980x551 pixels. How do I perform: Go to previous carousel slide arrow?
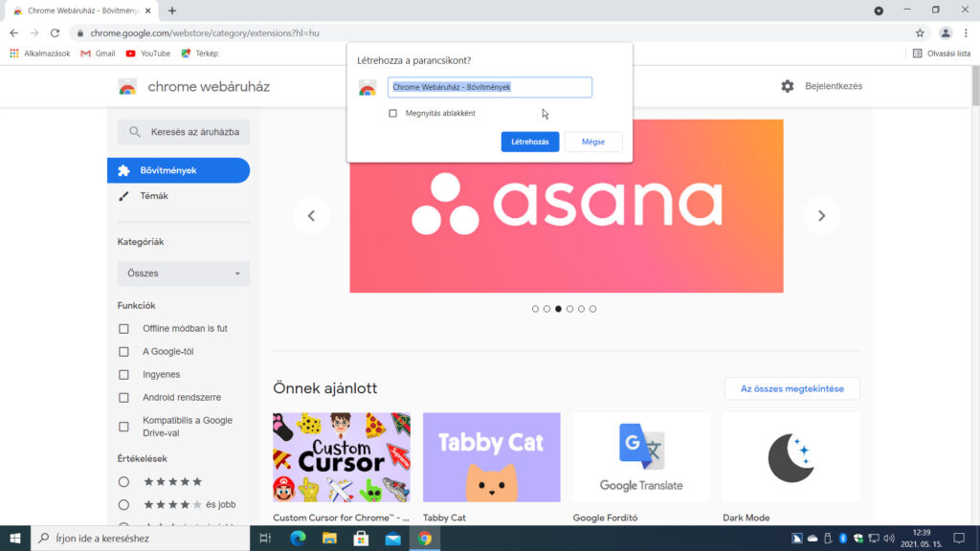tap(311, 215)
